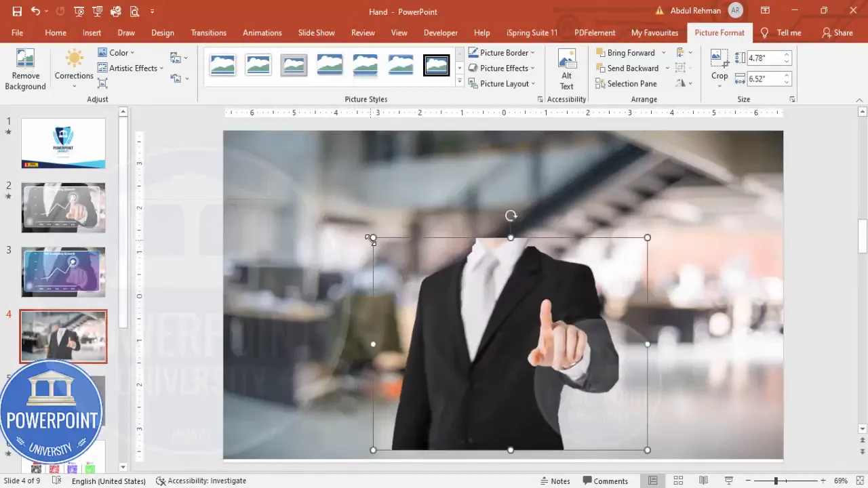The image size is (868, 488).
Task: Decrease picture width with down spinner
Action: [787, 83]
